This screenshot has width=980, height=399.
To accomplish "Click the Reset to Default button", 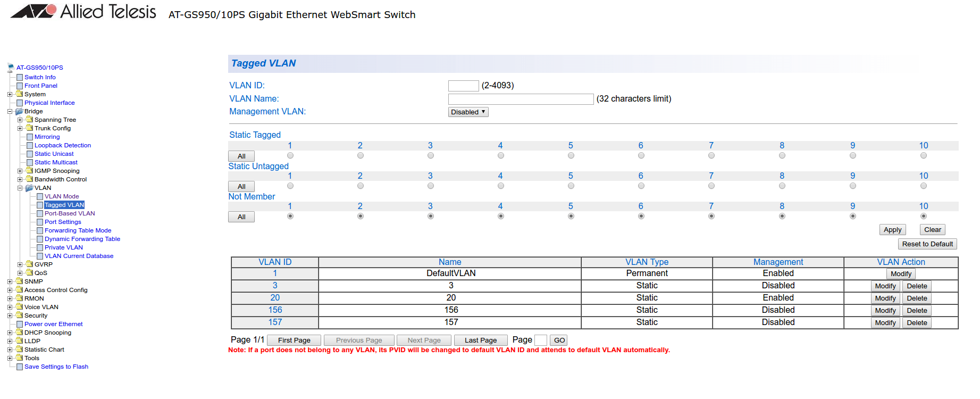I will 927,244.
